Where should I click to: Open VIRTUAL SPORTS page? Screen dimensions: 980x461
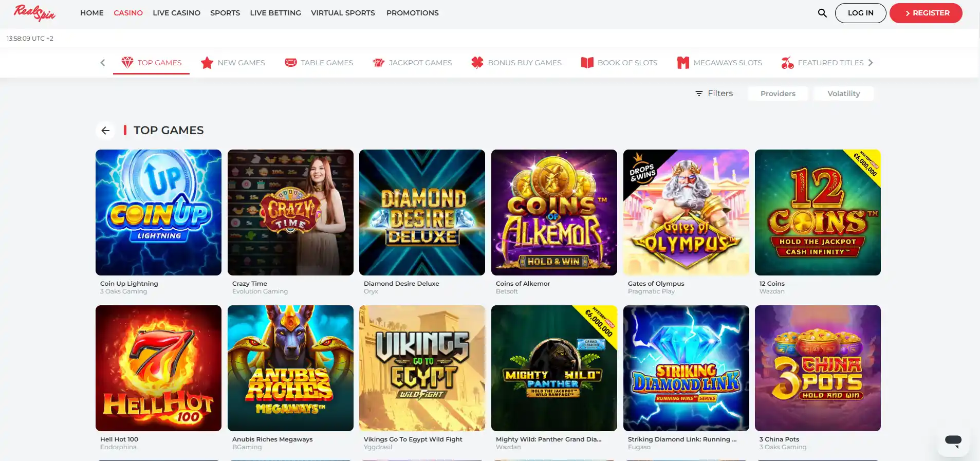(343, 13)
